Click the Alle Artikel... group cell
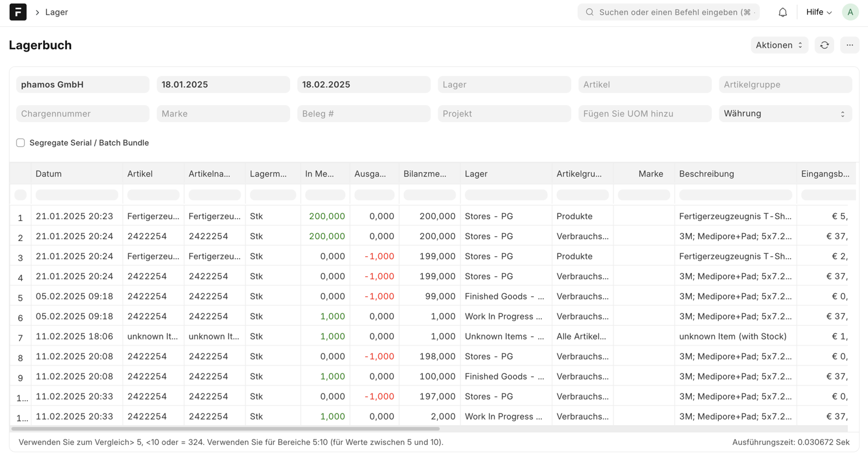This screenshot has width=868, height=459. coord(583,336)
